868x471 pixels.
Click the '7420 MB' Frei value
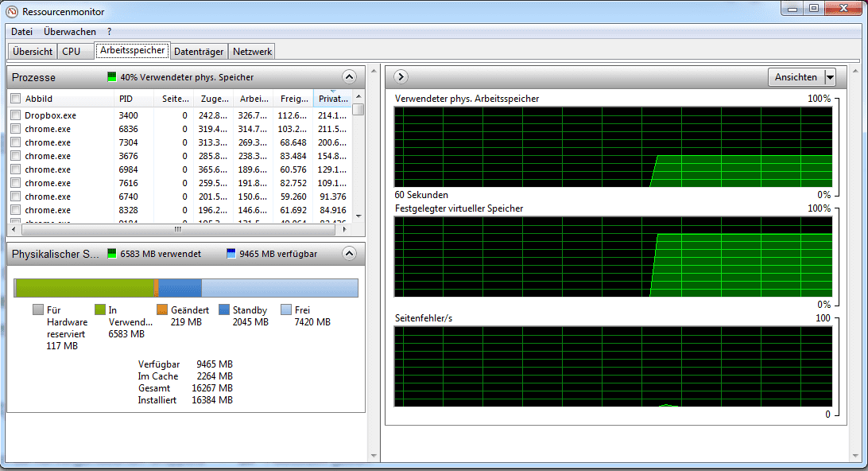(x=312, y=322)
